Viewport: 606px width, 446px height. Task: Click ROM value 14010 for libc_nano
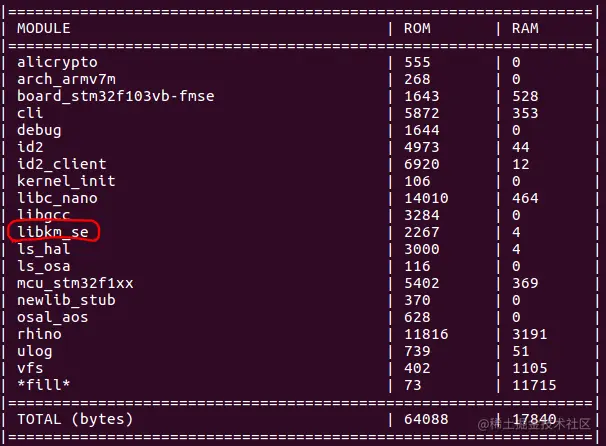[426, 198]
